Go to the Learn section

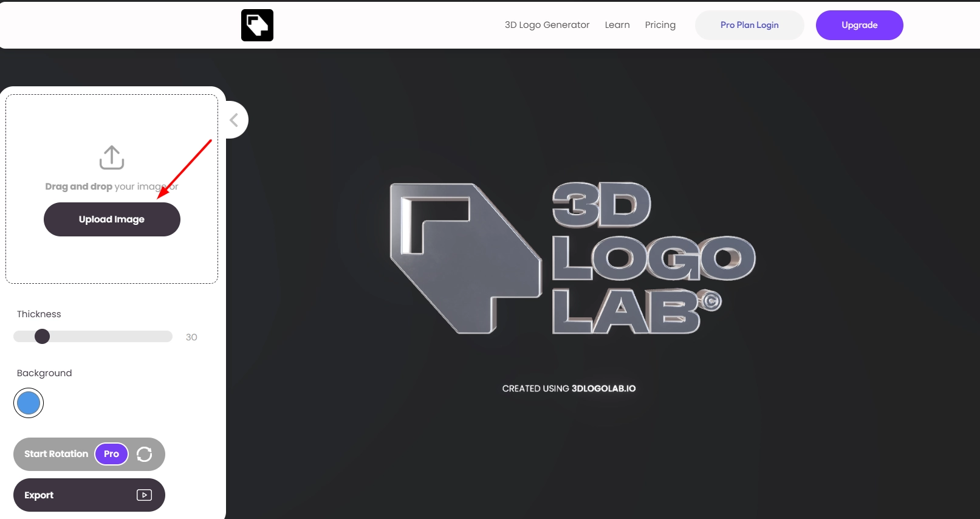pyautogui.click(x=617, y=25)
